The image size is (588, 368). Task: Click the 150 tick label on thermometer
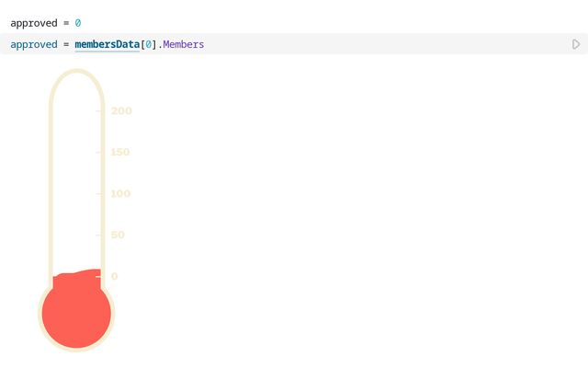tap(120, 153)
